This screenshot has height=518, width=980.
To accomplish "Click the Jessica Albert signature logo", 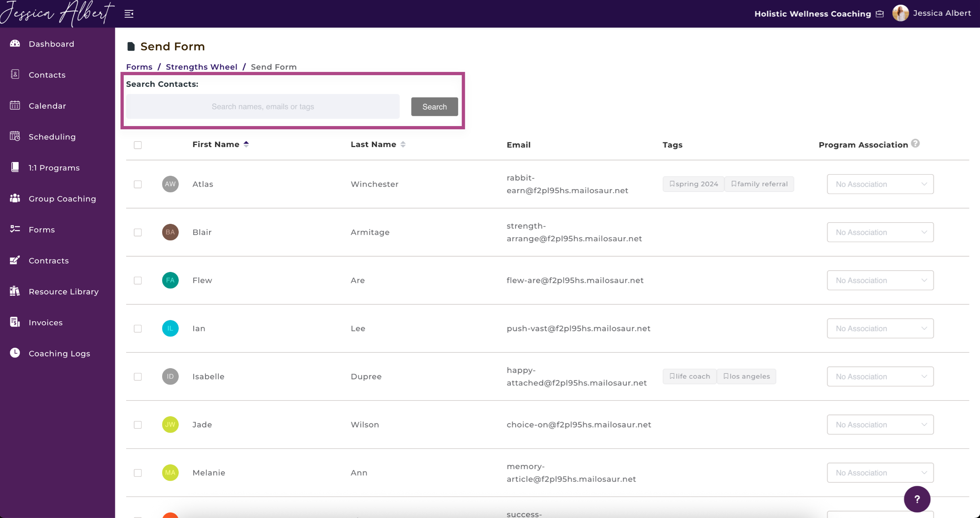I will (x=57, y=13).
